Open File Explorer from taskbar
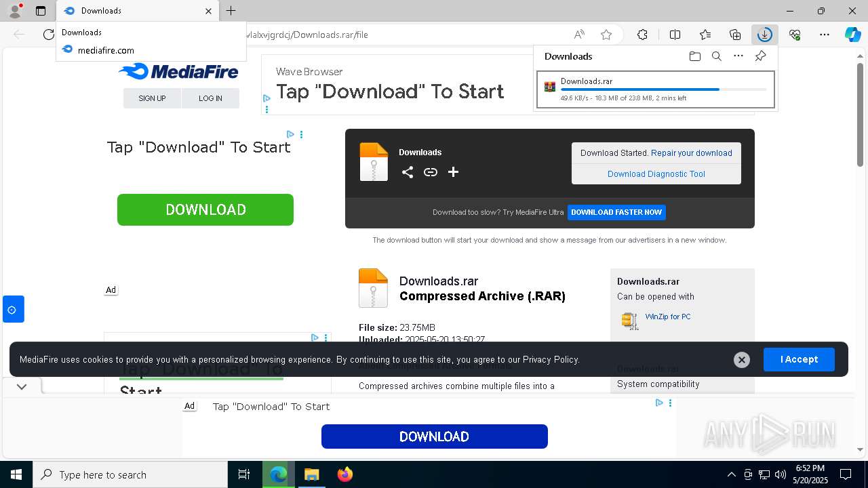The height and width of the screenshot is (488, 868). pyautogui.click(x=311, y=474)
